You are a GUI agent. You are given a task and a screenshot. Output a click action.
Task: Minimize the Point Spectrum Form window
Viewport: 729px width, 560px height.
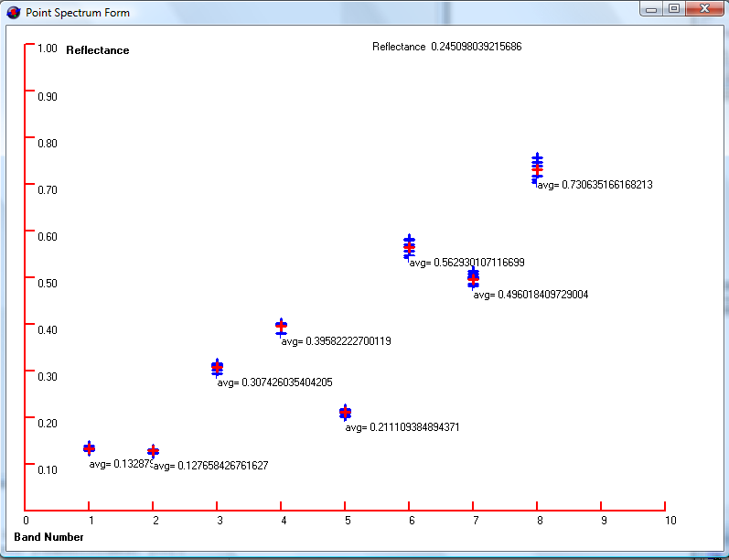[652, 8]
